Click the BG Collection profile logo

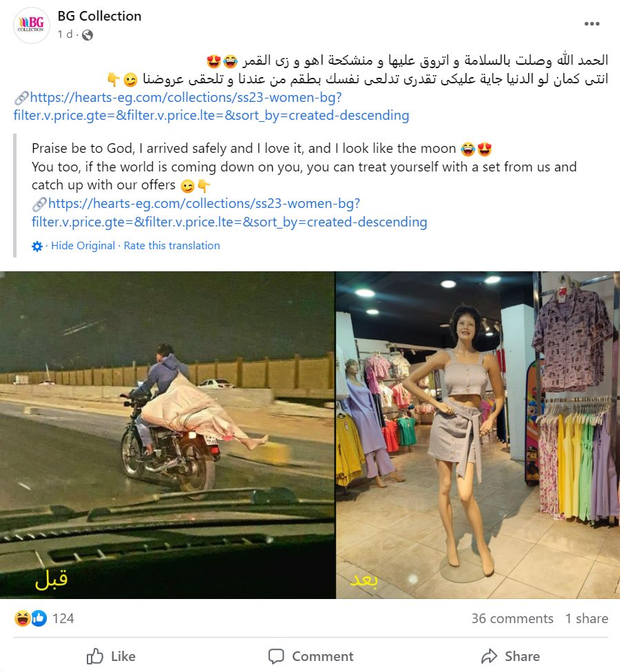tap(32, 25)
